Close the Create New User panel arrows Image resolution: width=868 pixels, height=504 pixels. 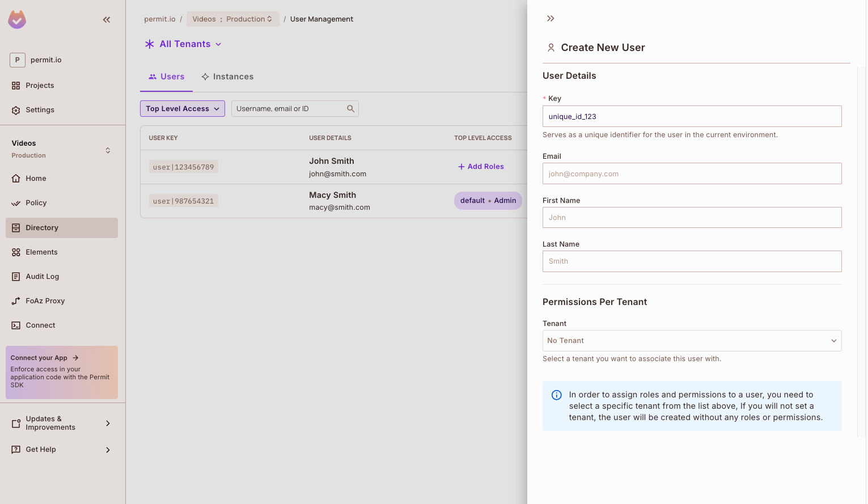(551, 19)
